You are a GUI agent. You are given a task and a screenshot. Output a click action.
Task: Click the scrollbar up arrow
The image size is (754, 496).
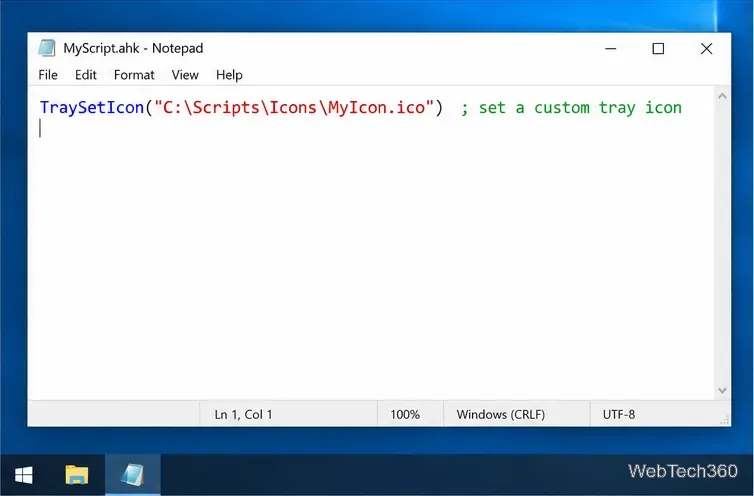(722, 96)
